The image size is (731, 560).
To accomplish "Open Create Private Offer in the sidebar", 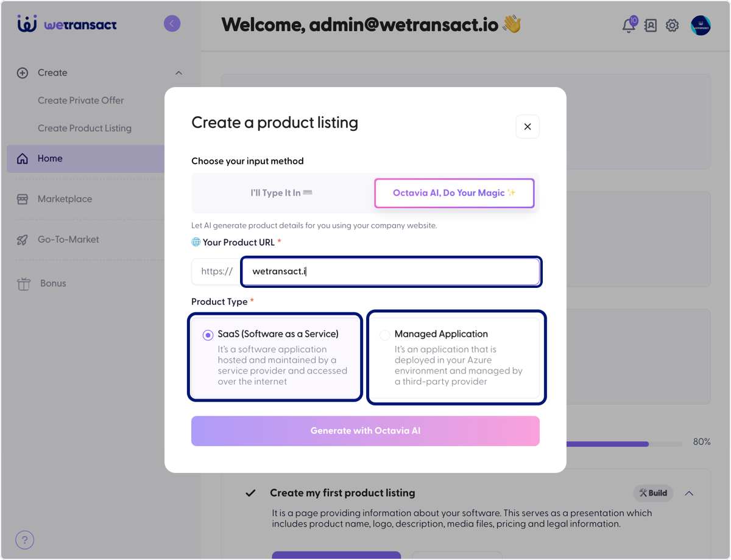I will [80, 100].
